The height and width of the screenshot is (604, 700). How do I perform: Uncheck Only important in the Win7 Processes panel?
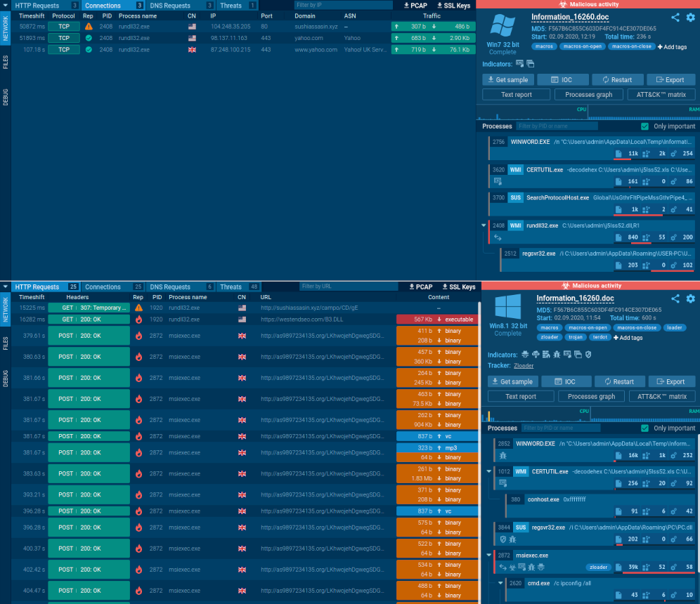(x=644, y=126)
